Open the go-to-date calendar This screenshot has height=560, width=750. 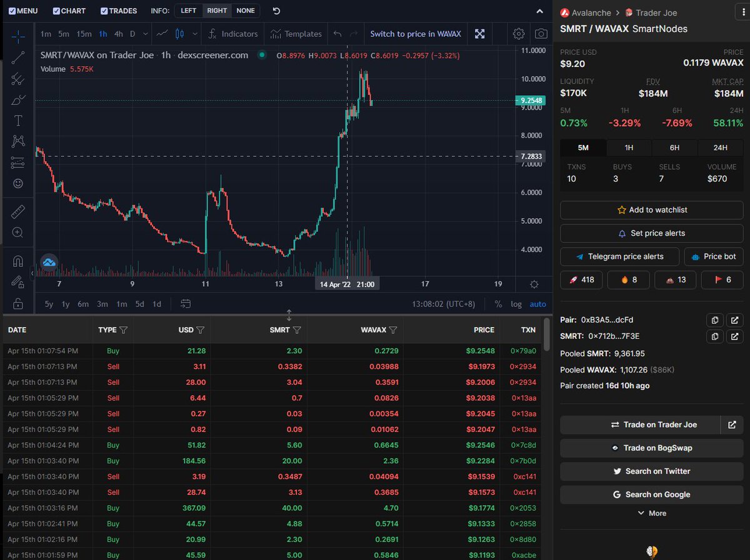(x=186, y=304)
